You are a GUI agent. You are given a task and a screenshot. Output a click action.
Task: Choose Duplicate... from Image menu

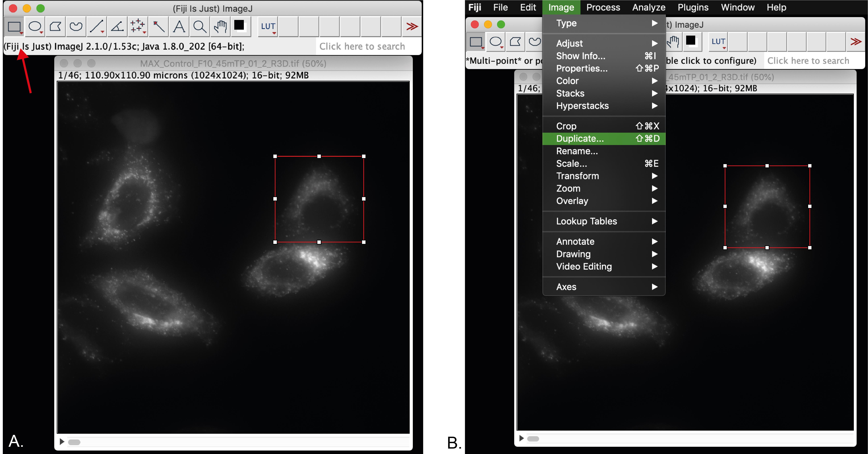(604, 138)
